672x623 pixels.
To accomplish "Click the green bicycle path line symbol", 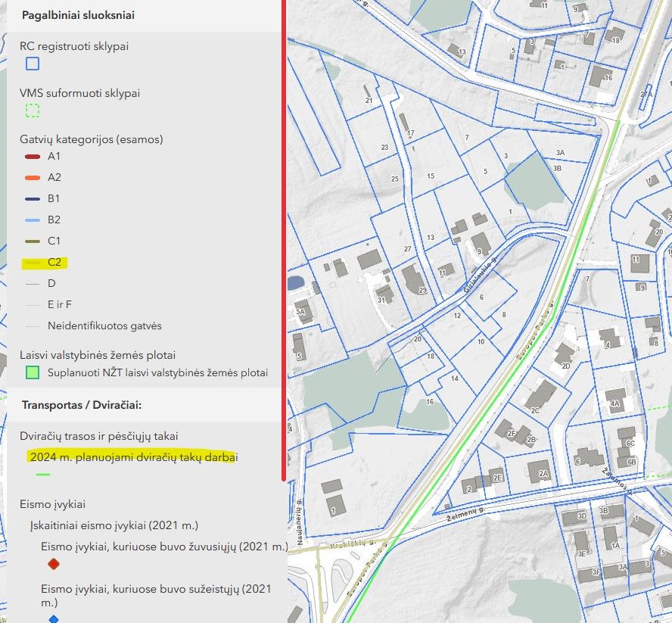I will 43,475.
